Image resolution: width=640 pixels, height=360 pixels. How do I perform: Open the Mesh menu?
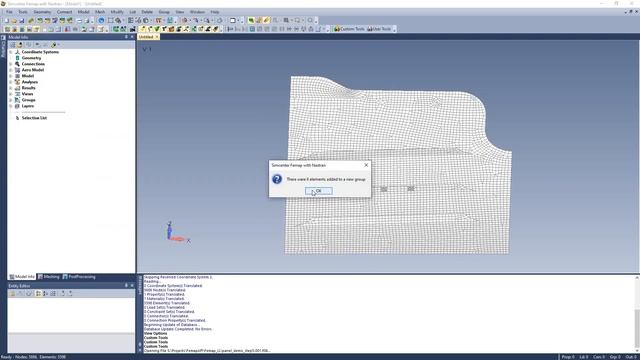(x=100, y=12)
